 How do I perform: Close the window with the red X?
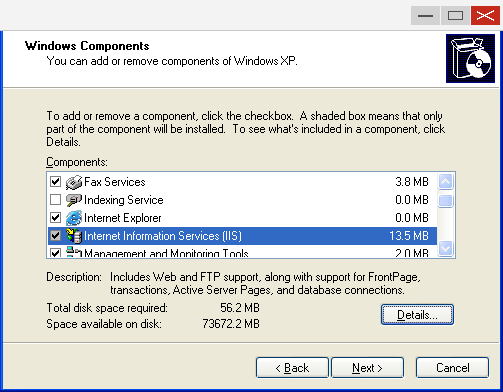(x=485, y=15)
